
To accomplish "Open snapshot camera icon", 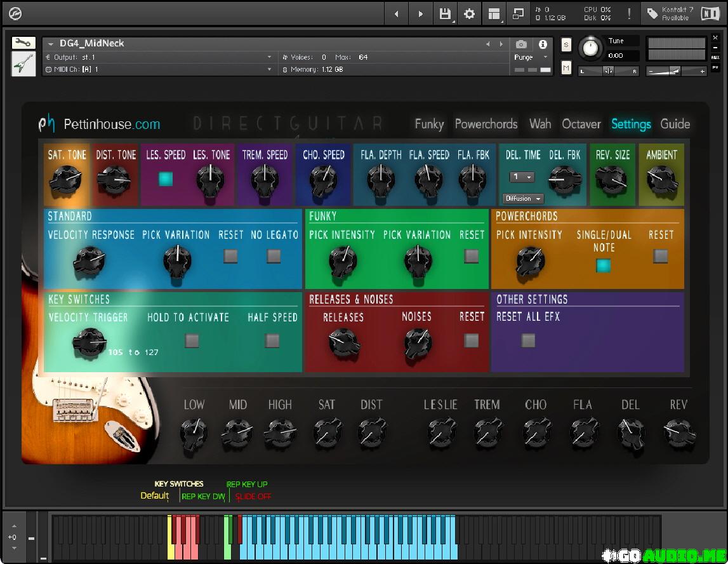I will (x=521, y=44).
